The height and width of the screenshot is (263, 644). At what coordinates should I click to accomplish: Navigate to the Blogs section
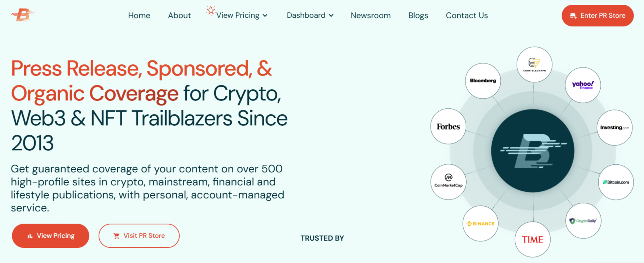[x=418, y=15]
